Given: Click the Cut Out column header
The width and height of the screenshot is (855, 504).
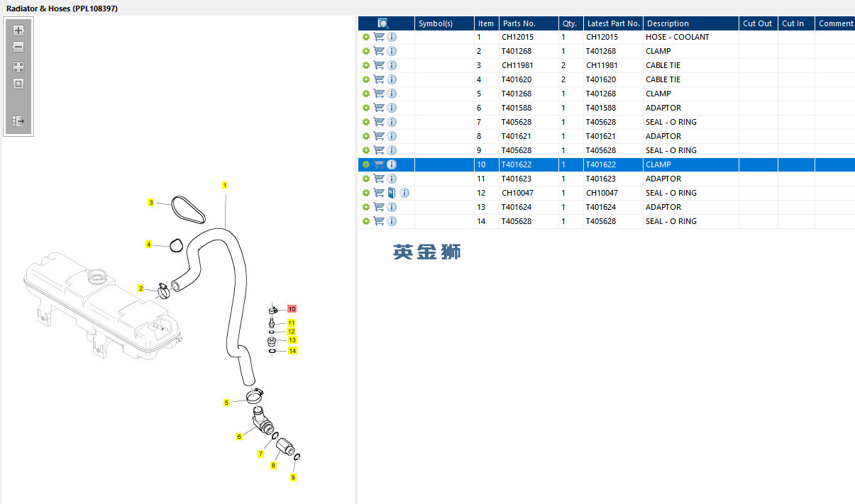Looking at the screenshot, I should pyautogui.click(x=759, y=23).
